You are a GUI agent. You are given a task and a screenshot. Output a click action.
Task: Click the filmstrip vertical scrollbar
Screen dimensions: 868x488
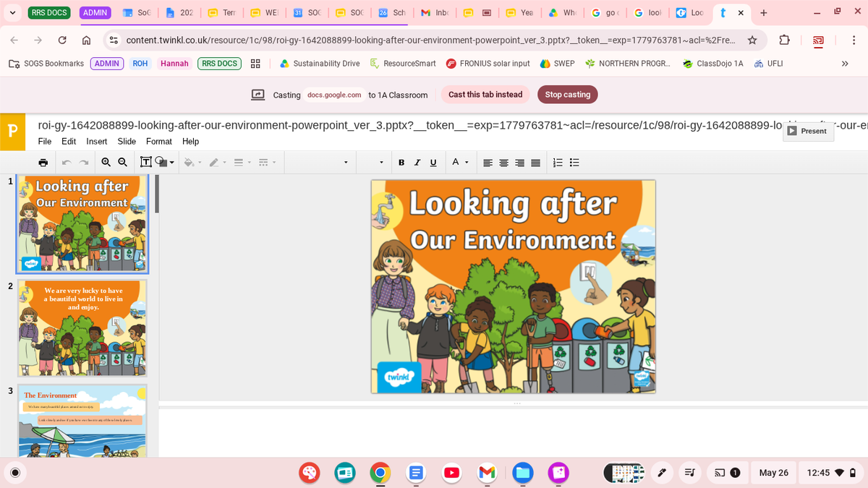[x=156, y=194]
